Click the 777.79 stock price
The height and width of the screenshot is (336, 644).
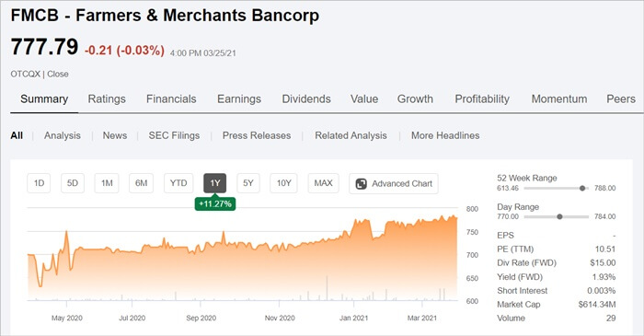(44, 46)
